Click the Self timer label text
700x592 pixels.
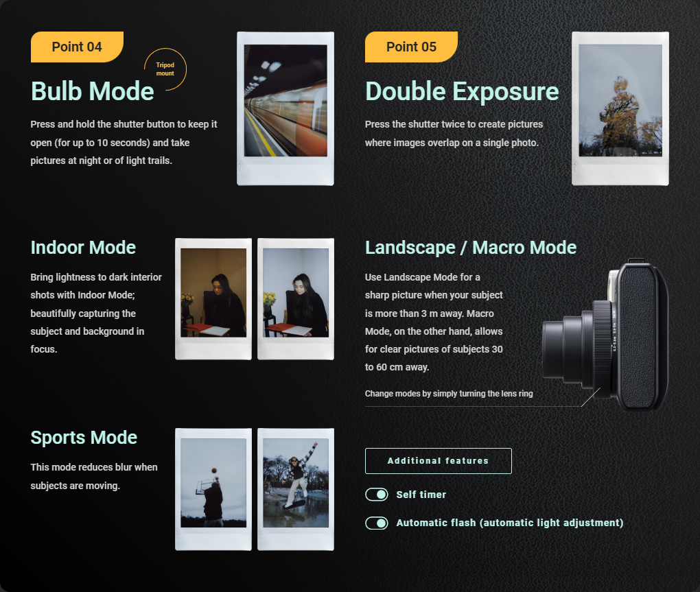(x=421, y=495)
